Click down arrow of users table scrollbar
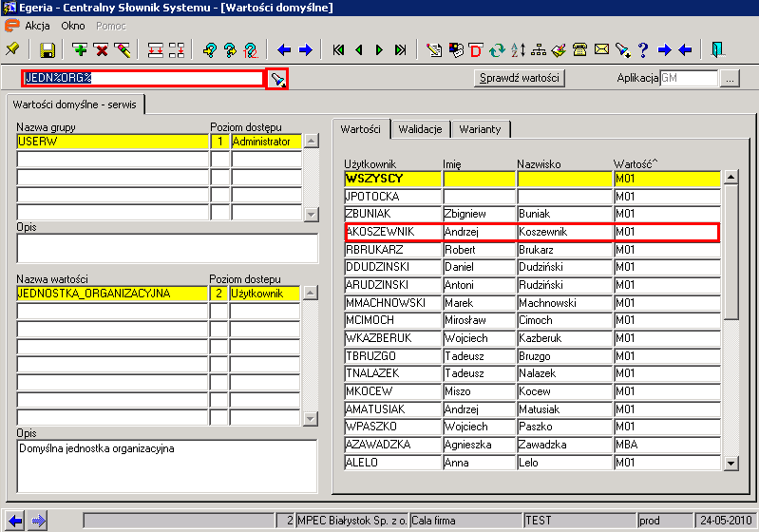The width and height of the screenshot is (759, 532). [731, 464]
